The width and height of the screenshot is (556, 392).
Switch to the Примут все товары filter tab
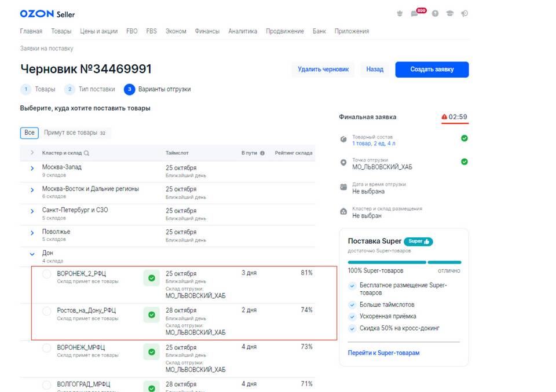click(75, 133)
